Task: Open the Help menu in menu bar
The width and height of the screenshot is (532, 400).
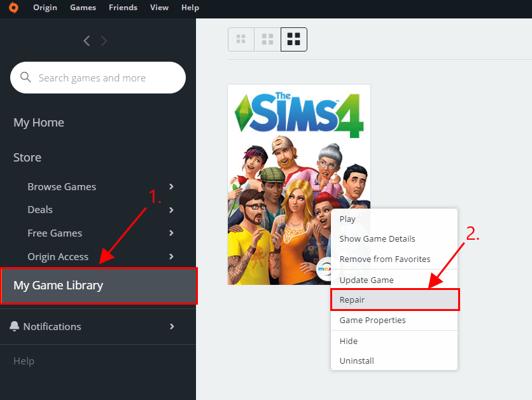Action: coord(190,8)
